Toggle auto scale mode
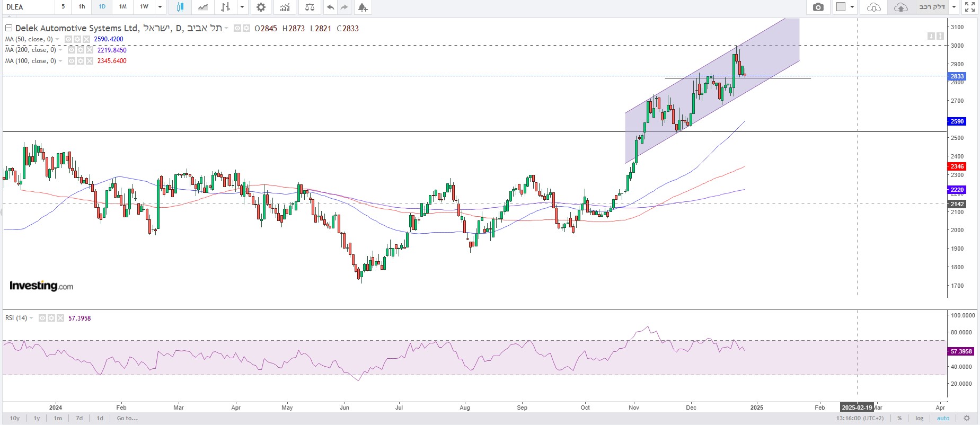Image resolution: width=980 pixels, height=425 pixels. pyautogui.click(x=943, y=418)
